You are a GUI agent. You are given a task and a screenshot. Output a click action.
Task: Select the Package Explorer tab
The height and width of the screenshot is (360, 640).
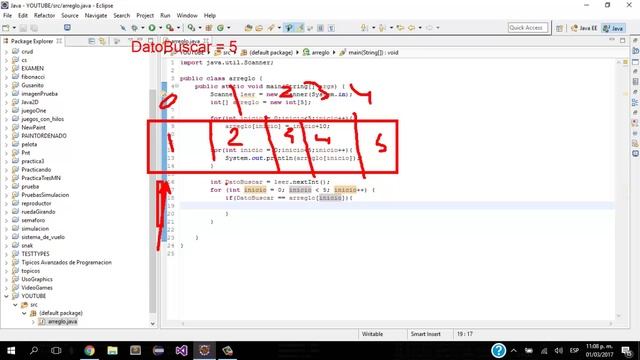tap(32, 41)
